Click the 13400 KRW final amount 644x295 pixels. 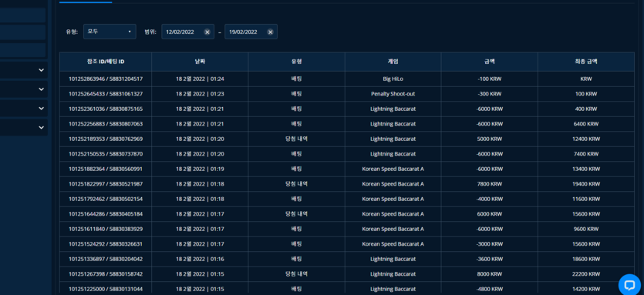click(x=586, y=169)
